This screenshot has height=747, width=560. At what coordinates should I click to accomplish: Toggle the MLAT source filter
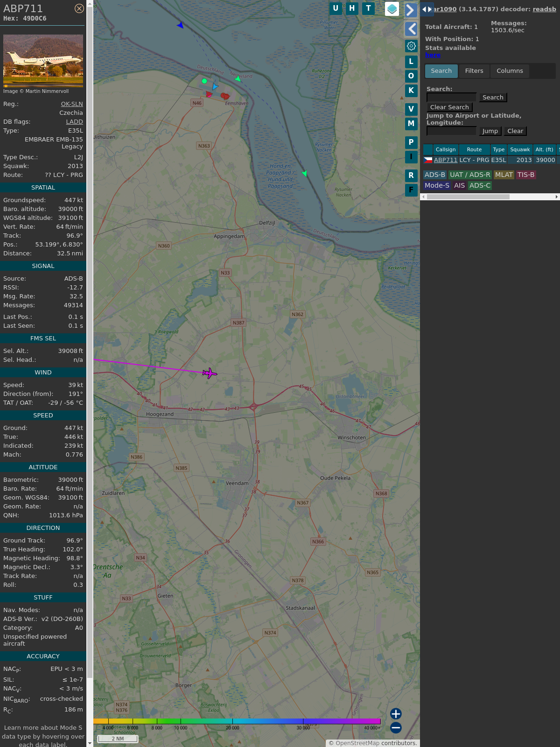point(504,175)
